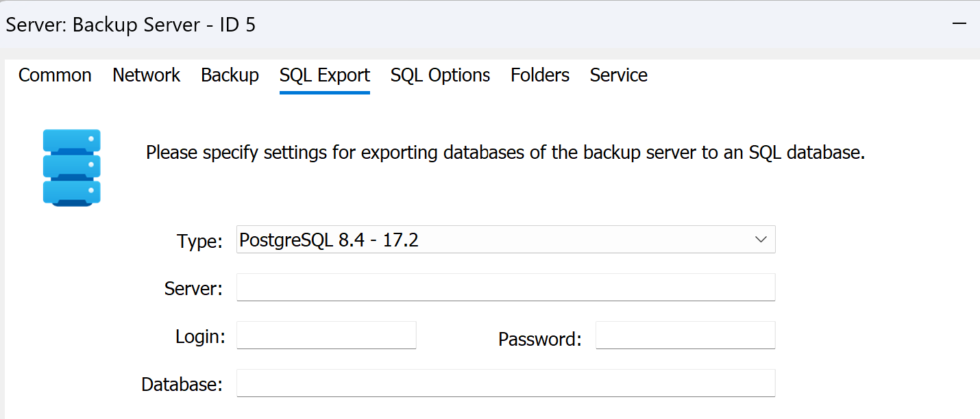Switch to the Network tab

tap(146, 75)
